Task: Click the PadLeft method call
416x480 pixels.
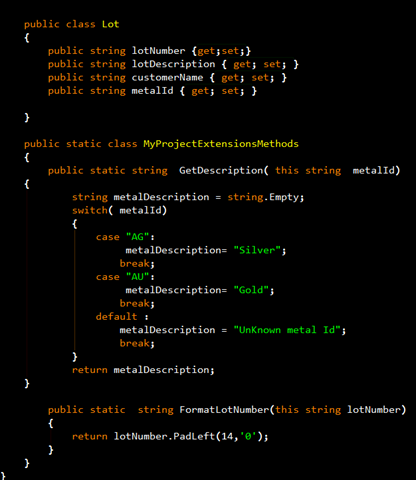Action: [x=194, y=436]
